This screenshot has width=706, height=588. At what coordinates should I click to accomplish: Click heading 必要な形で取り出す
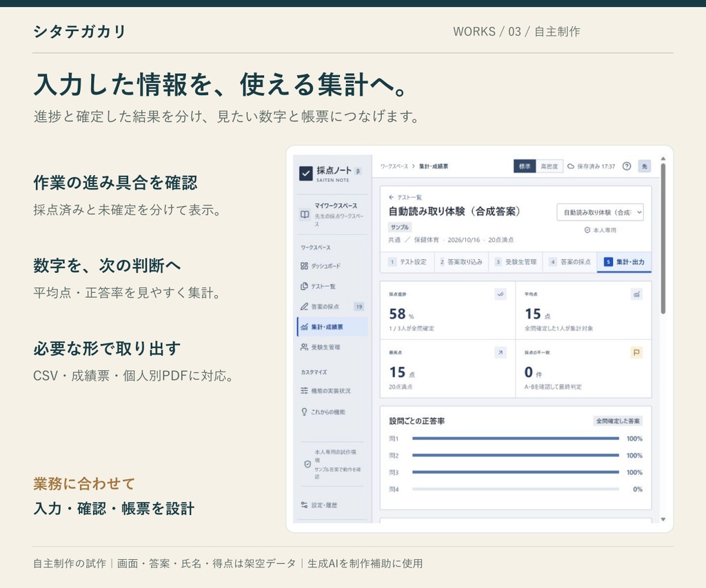tap(107, 349)
